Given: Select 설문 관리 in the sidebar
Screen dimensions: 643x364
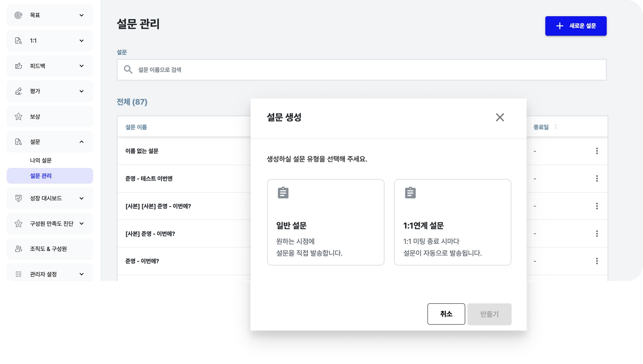Looking at the screenshot, I should [x=41, y=176].
